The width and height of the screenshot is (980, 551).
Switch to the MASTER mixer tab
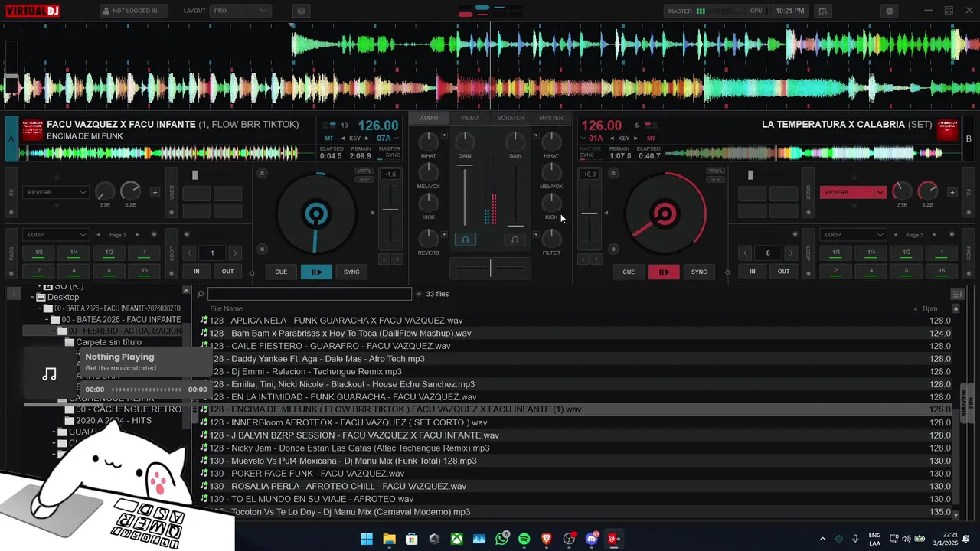(x=551, y=118)
